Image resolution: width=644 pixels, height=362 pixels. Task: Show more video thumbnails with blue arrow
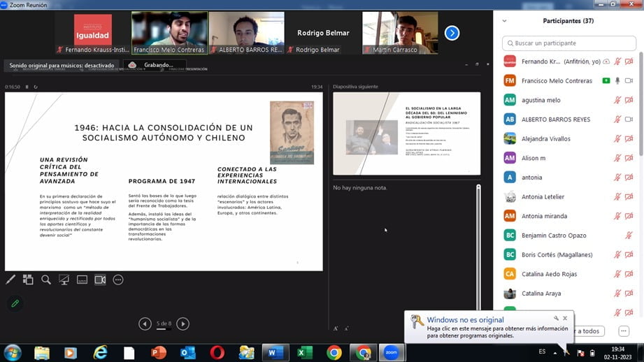452,33
